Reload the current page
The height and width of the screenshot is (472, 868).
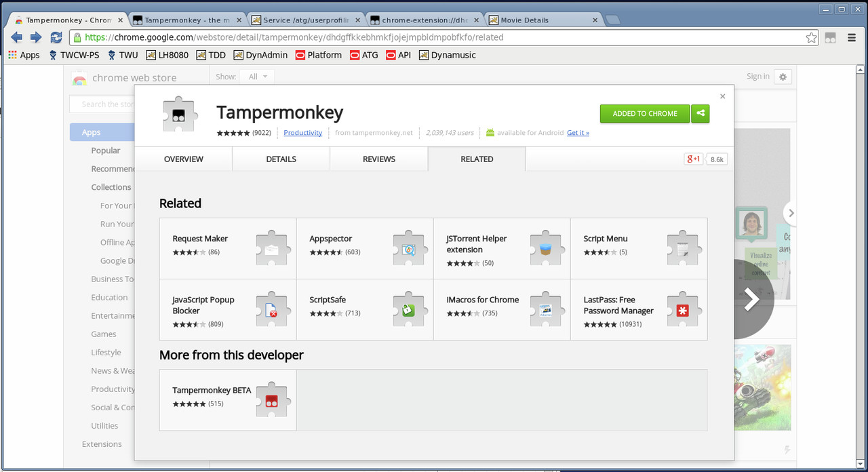(x=56, y=37)
